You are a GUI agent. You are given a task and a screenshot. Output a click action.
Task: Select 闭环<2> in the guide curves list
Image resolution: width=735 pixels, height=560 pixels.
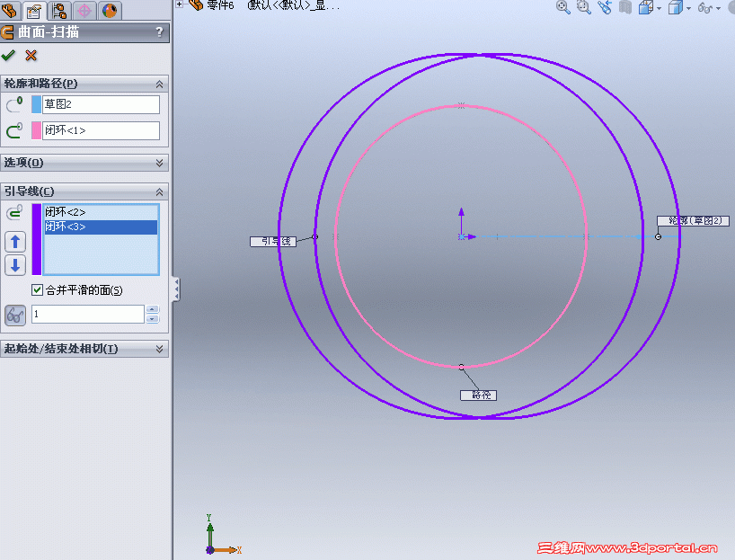[101, 212]
